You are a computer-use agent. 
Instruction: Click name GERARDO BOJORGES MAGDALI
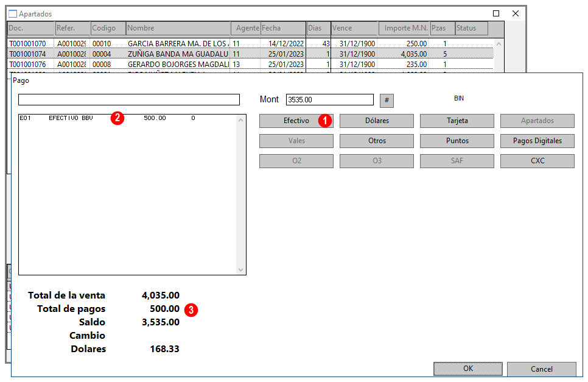(x=178, y=64)
